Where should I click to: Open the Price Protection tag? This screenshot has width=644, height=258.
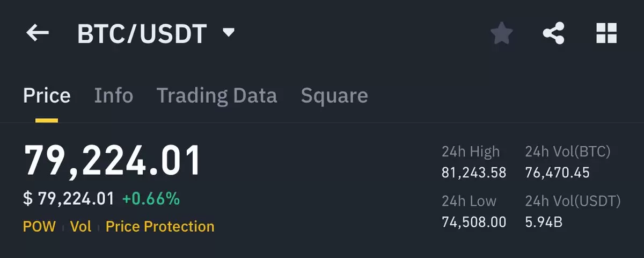pos(160,226)
